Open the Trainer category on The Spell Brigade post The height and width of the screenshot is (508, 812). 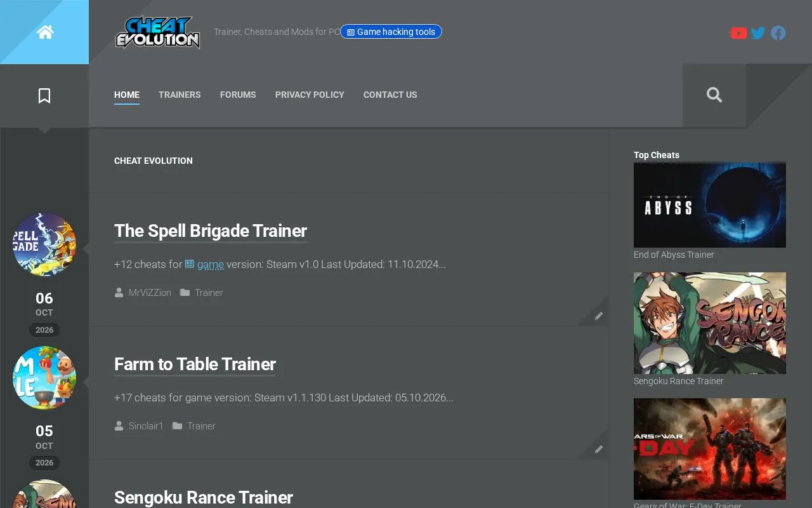coord(209,293)
